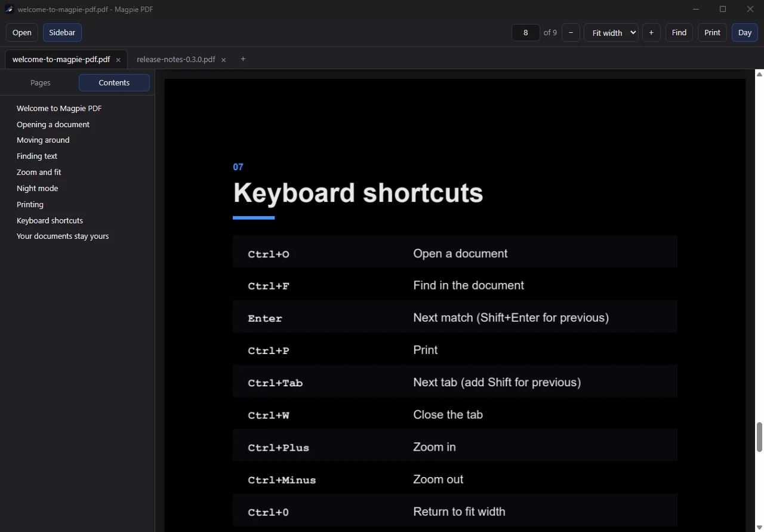Open the Fit width zoom dropdown
The height and width of the screenshot is (532, 764).
(611, 33)
